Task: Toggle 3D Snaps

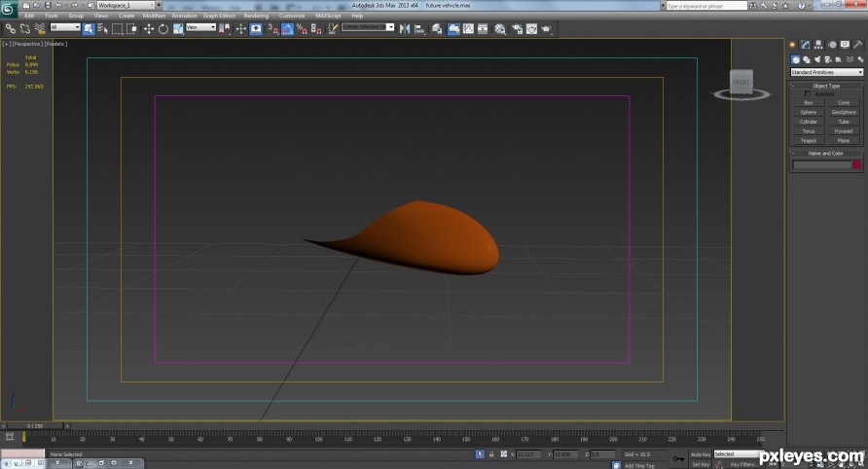Action: tap(272, 29)
